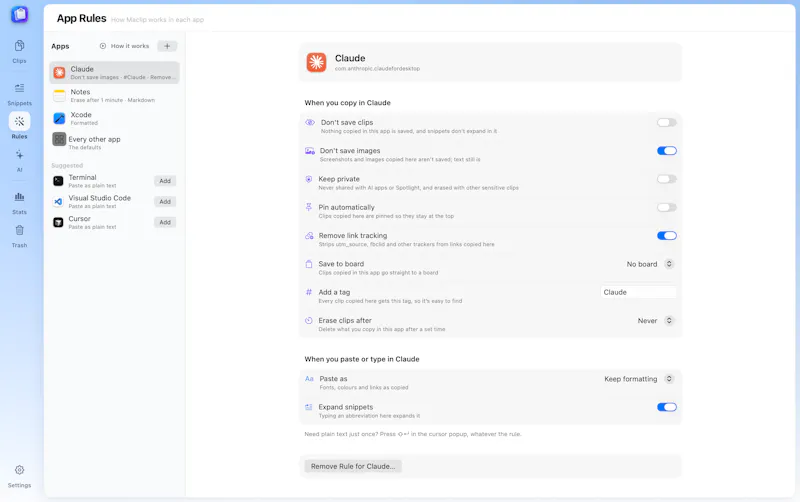Image resolution: width=800 pixels, height=502 pixels.
Task: Open the AI section
Action: point(19,160)
